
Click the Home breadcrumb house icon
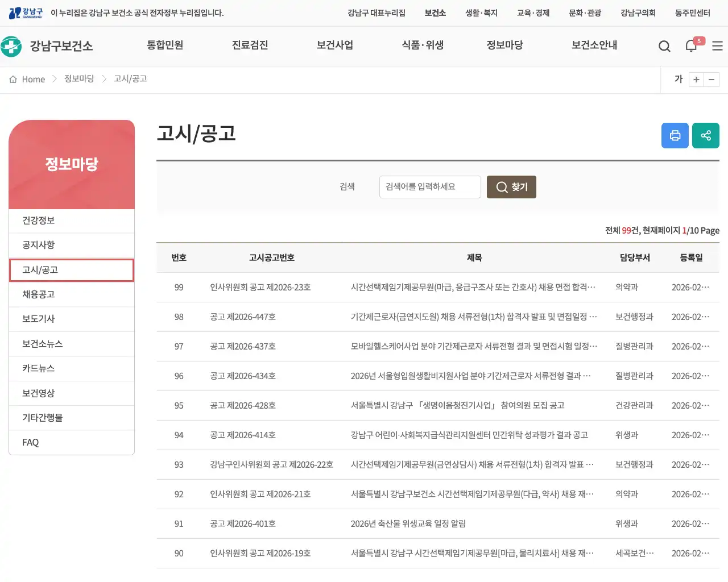tap(13, 79)
